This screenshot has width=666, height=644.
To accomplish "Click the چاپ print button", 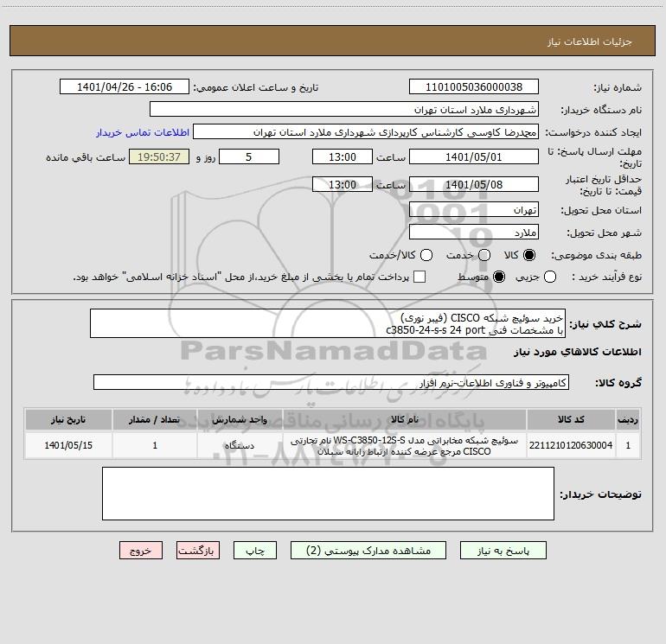I will click(x=255, y=551).
